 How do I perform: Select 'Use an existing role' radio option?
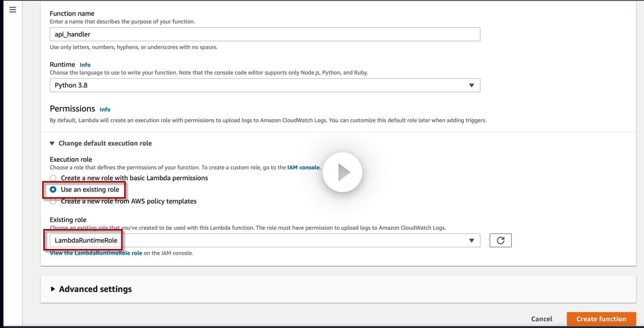point(53,190)
